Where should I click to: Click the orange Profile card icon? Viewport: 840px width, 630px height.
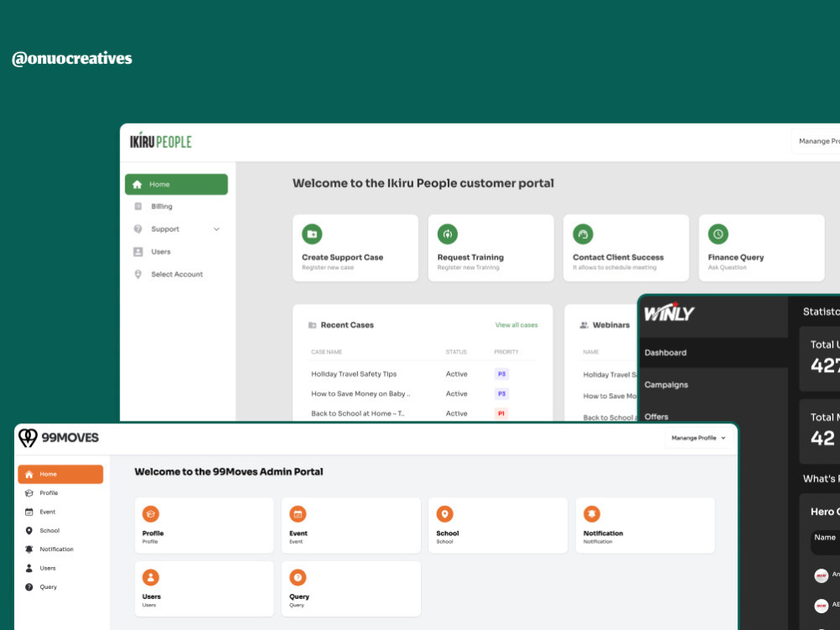150,514
